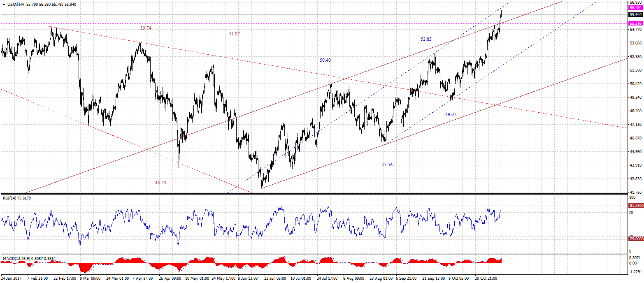The height and width of the screenshot is (283, 644).
Task: Click the 48.260 price axis value
Action: click(635, 111)
